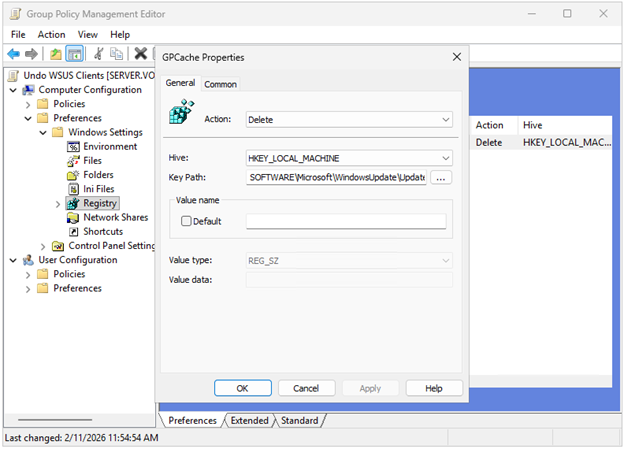
Task: Click the Back arrow toolbar icon
Action: tap(14, 54)
